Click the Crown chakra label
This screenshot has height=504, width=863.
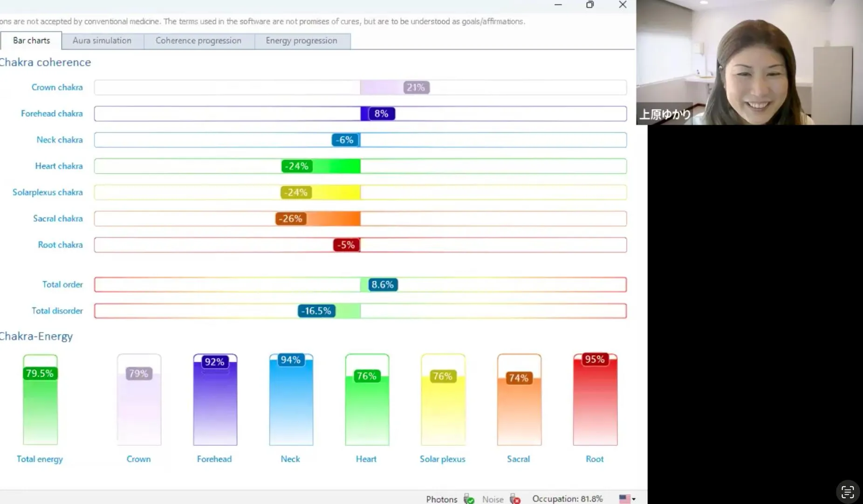[57, 87]
